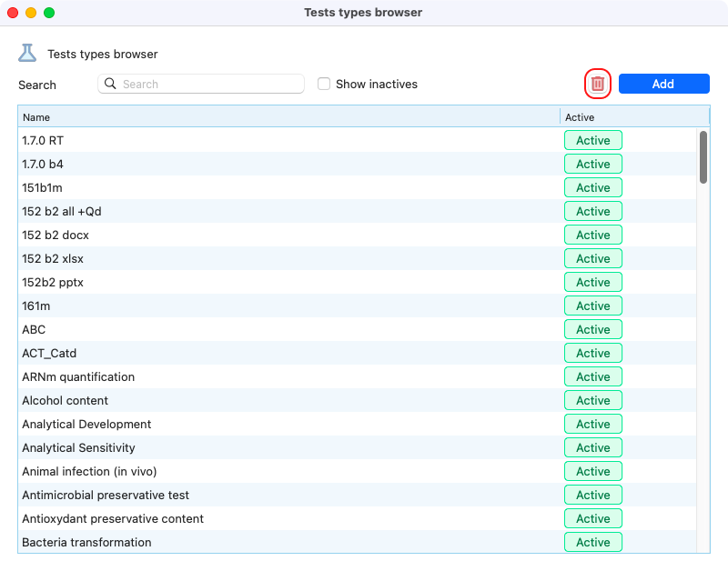Select the Alcohol content row
Viewport: 728px width, 571px height.
point(357,401)
